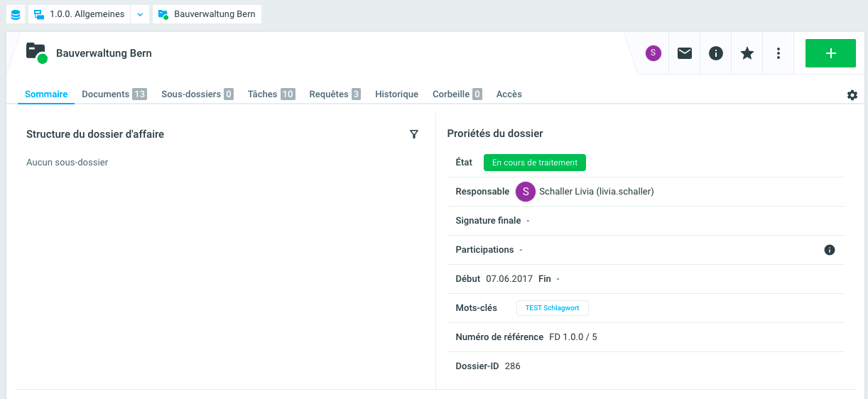Click responsible user Schaller Livia
This screenshot has height=399, width=868.
point(595,192)
